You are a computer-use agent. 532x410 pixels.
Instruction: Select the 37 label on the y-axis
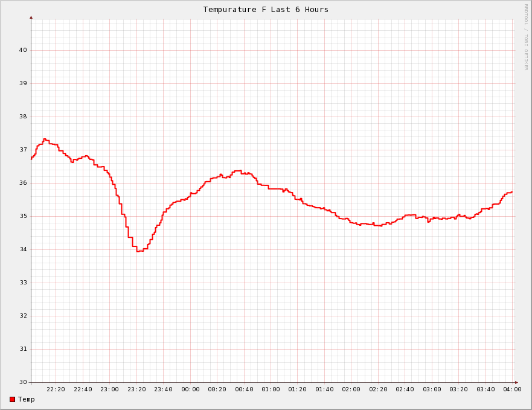pos(23,150)
